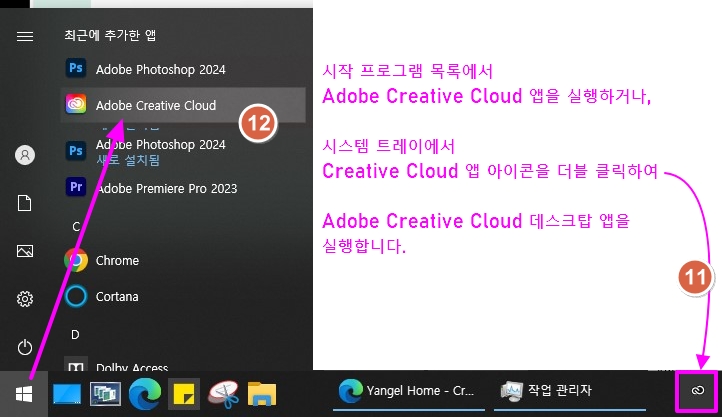
Task: Expand the Start menu hamburger icon
Action: point(25,36)
